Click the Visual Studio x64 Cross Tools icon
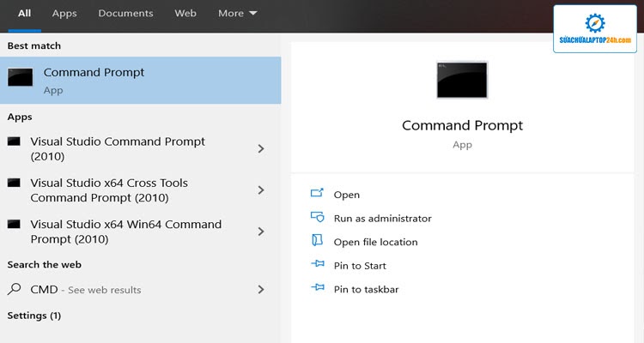This screenshot has height=343, width=644. pyautogui.click(x=14, y=183)
